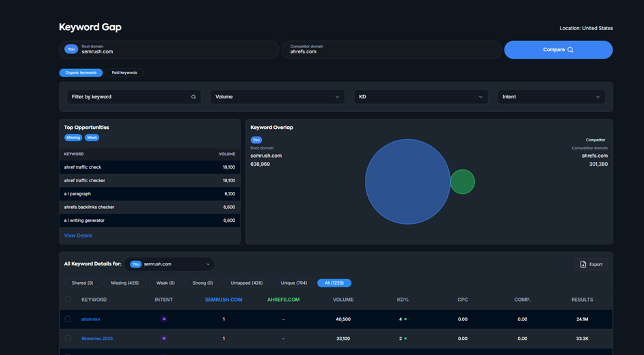Select the 'ahref traffic checker' opportunity row
Screen dimensions: 644x355
pyautogui.click(x=150, y=180)
